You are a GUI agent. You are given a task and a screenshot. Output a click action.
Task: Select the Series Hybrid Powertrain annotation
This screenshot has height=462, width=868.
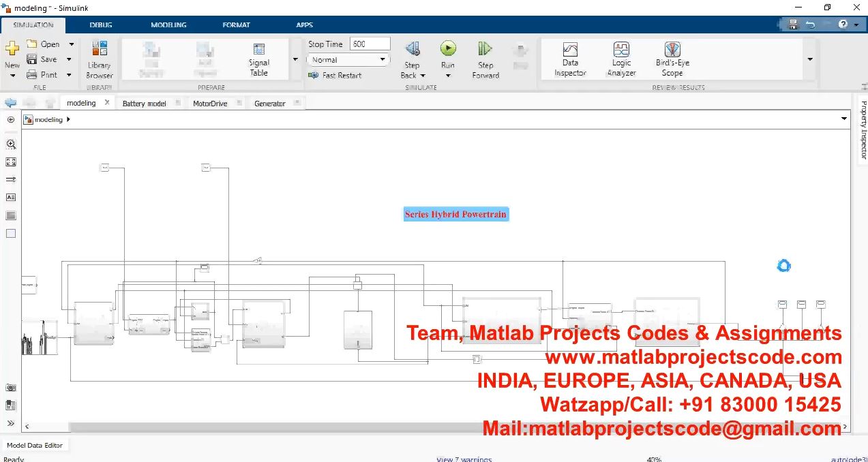[455, 214]
